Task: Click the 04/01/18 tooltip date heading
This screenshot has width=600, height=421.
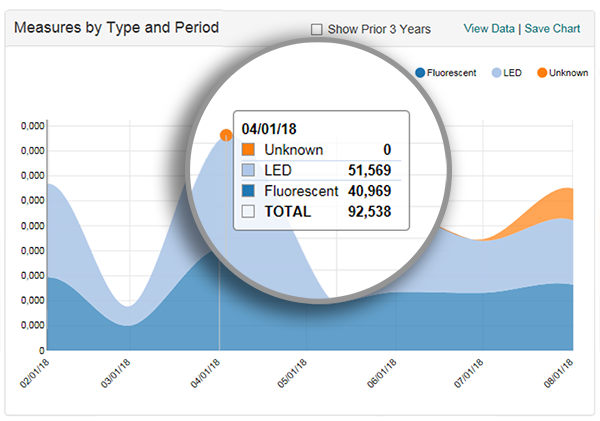Action: [269, 129]
